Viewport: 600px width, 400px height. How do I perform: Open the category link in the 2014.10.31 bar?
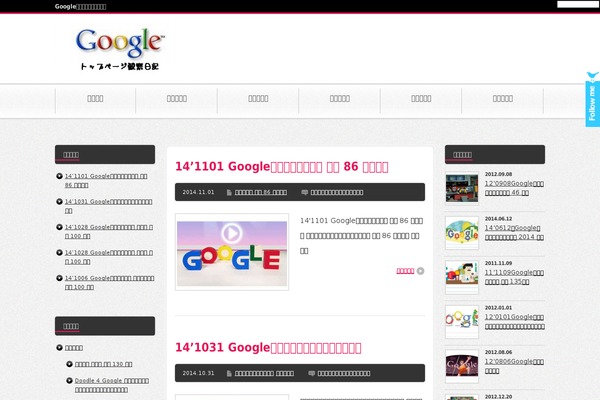tap(264, 373)
